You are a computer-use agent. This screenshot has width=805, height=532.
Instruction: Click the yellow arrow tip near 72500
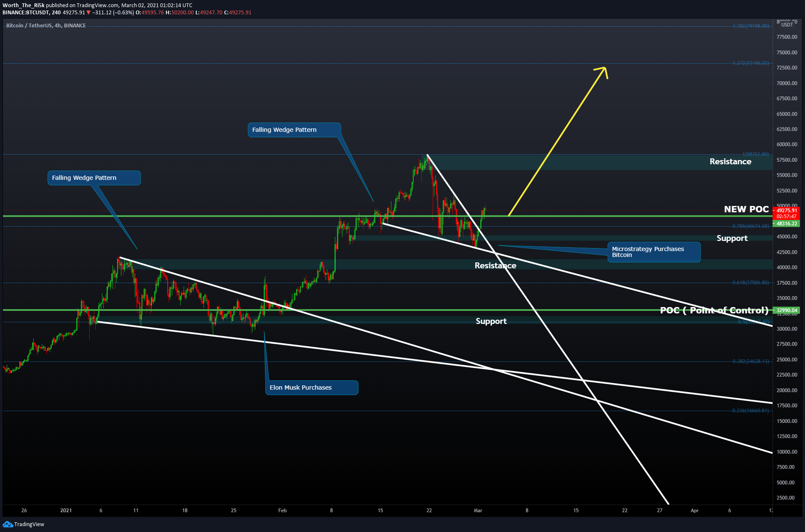[605, 68]
